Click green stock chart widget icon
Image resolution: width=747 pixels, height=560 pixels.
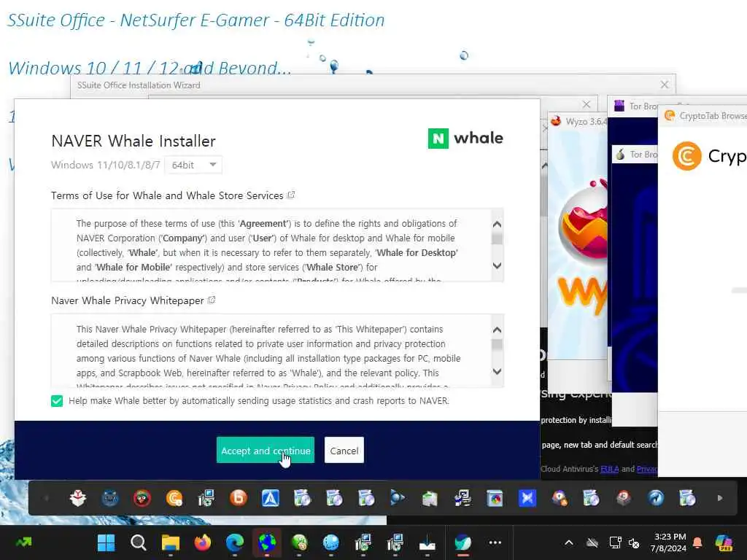pos(23,542)
